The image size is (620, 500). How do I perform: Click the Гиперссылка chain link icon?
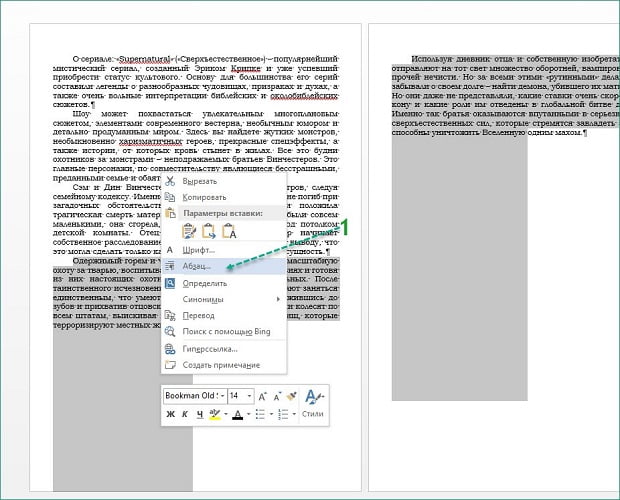170,349
